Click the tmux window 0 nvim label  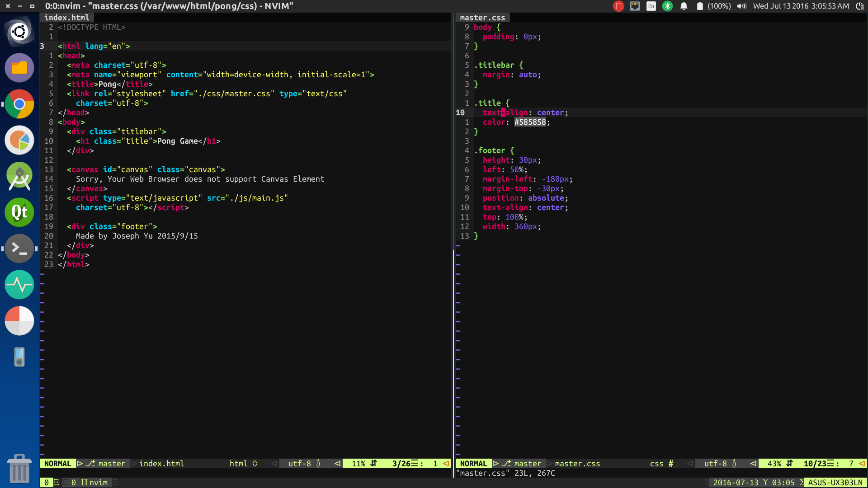pos(90,483)
